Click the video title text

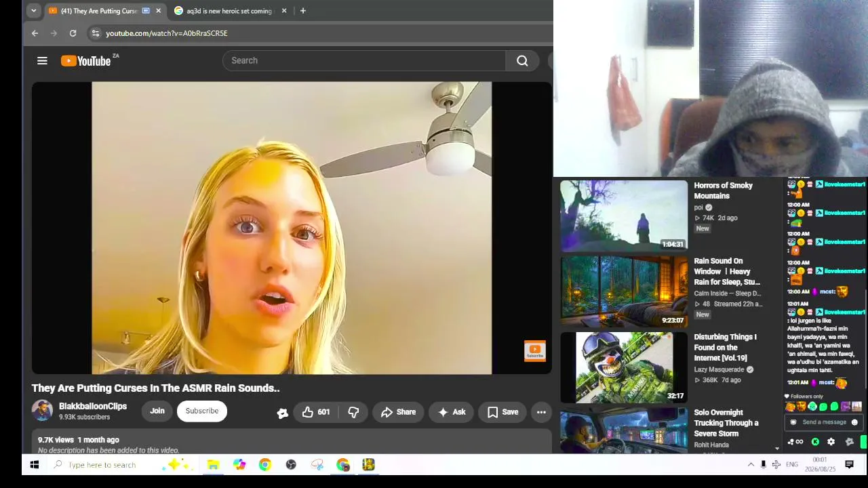pos(155,388)
